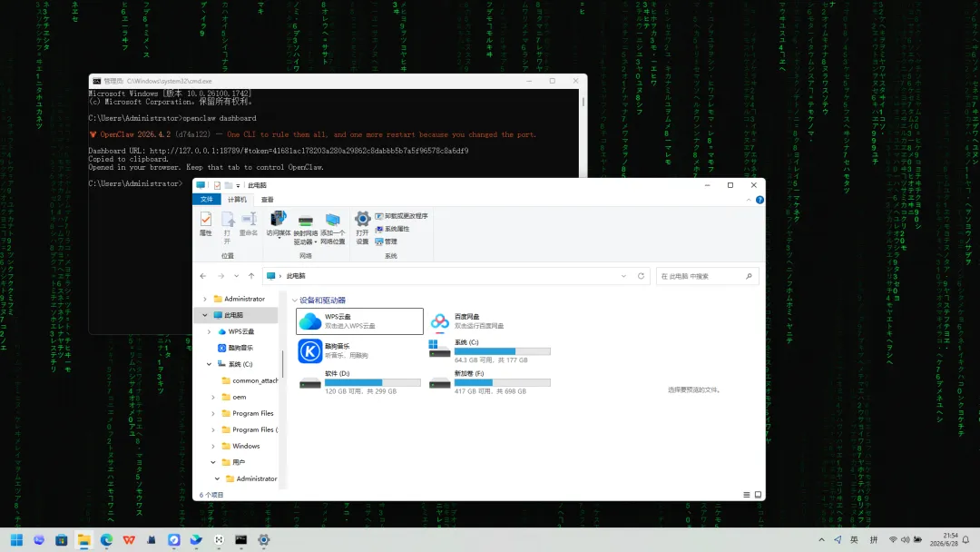The height and width of the screenshot is (552, 980).
Task: Open File Explorer from the taskbar
Action: tap(83, 540)
